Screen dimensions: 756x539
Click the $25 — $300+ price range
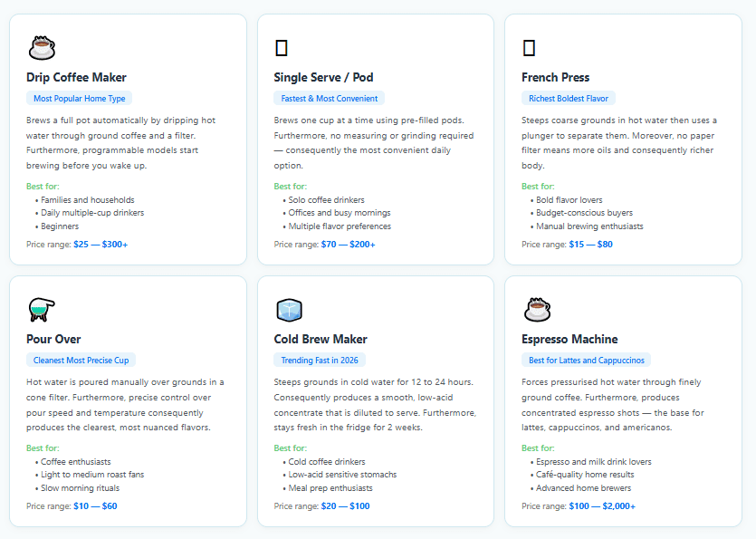(x=100, y=245)
